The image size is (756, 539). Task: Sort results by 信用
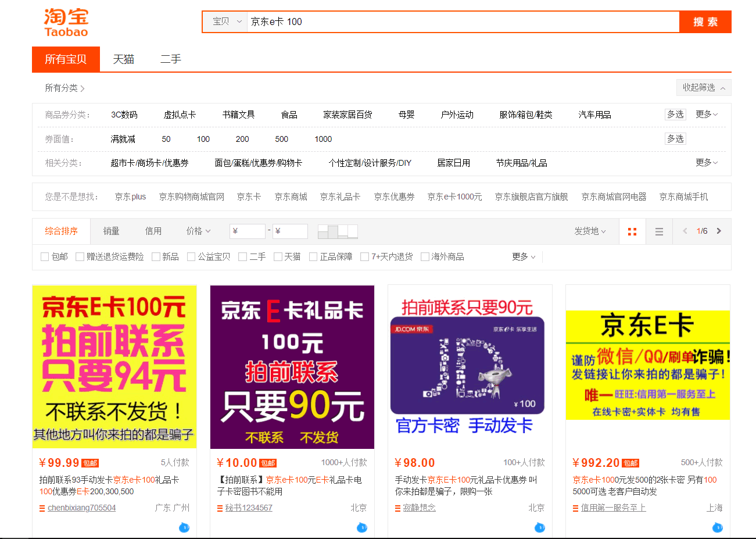coord(153,231)
